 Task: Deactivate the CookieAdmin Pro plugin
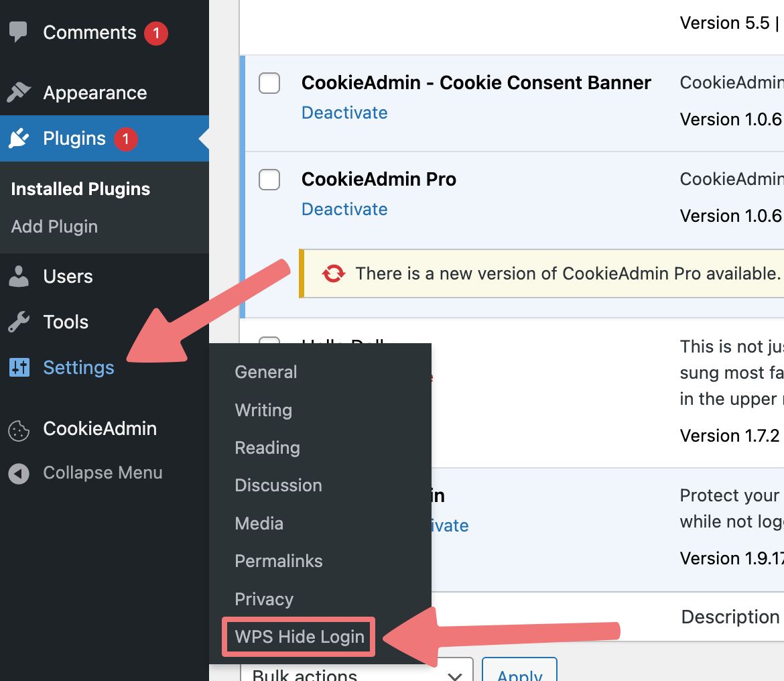(344, 209)
